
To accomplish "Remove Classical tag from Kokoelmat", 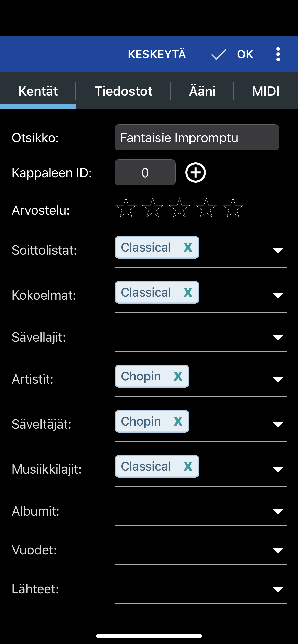I will [x=188, y=292].
